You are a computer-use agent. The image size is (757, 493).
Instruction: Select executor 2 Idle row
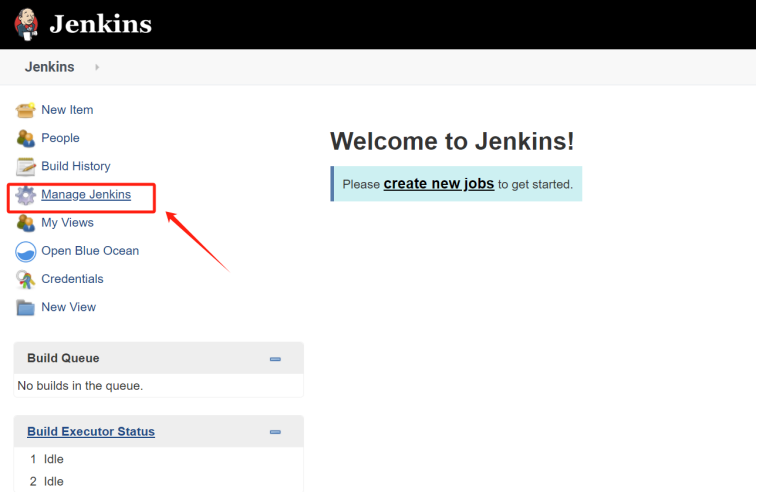point(158,481)
